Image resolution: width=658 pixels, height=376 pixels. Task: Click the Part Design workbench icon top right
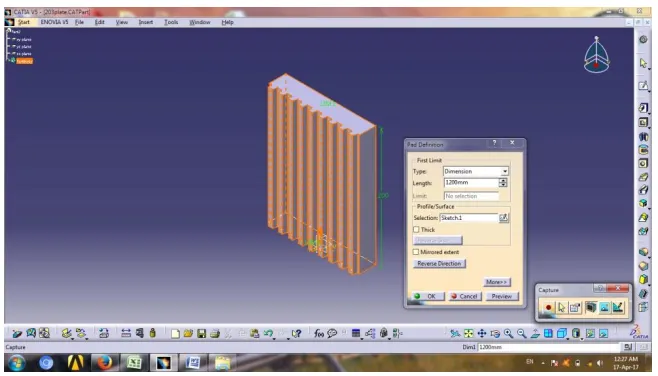(x=643, y=39)
